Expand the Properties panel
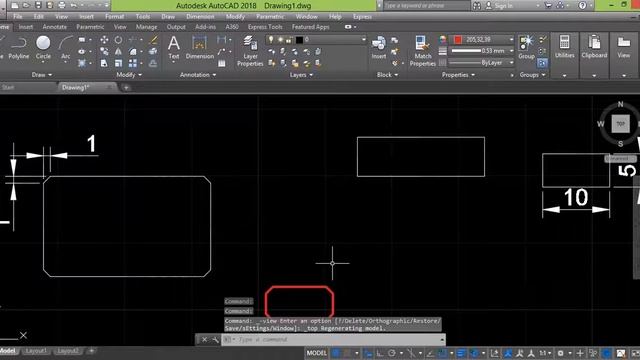Image resolution: width=640 pixels, height=360 pixels. coord(458,75)
